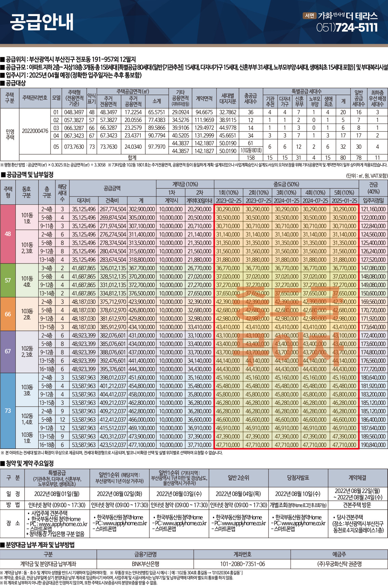This screenshot has height=588, width=388.
Task: Select housing type '048.3497' in model 01 row
Action: pos(74,112)
